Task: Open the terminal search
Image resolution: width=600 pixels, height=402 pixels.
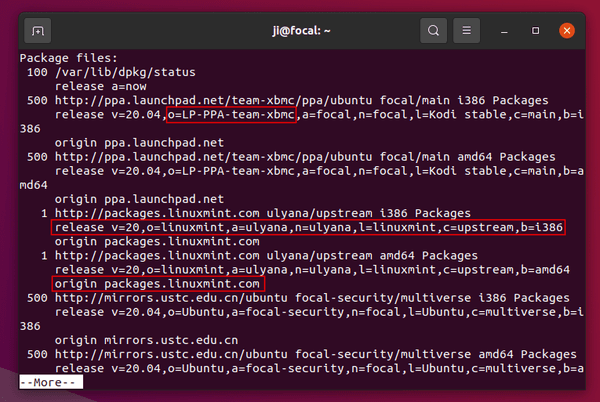Action: tap(433, 31)
